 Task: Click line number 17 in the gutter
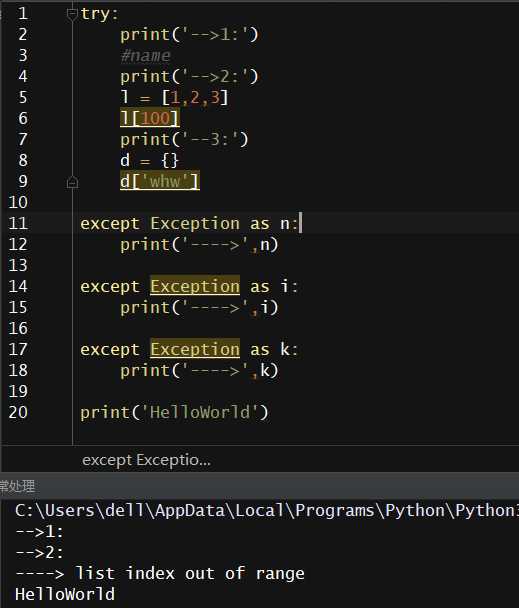pos(18,349)
